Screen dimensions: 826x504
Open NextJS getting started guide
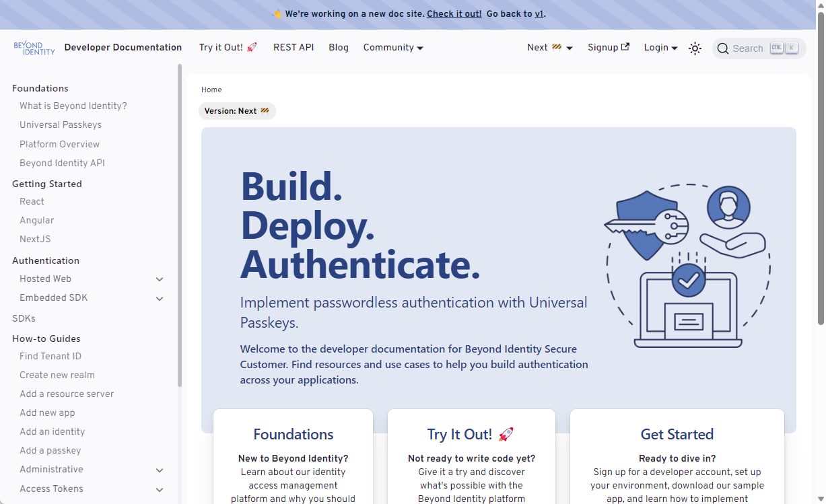click(35, 239)
